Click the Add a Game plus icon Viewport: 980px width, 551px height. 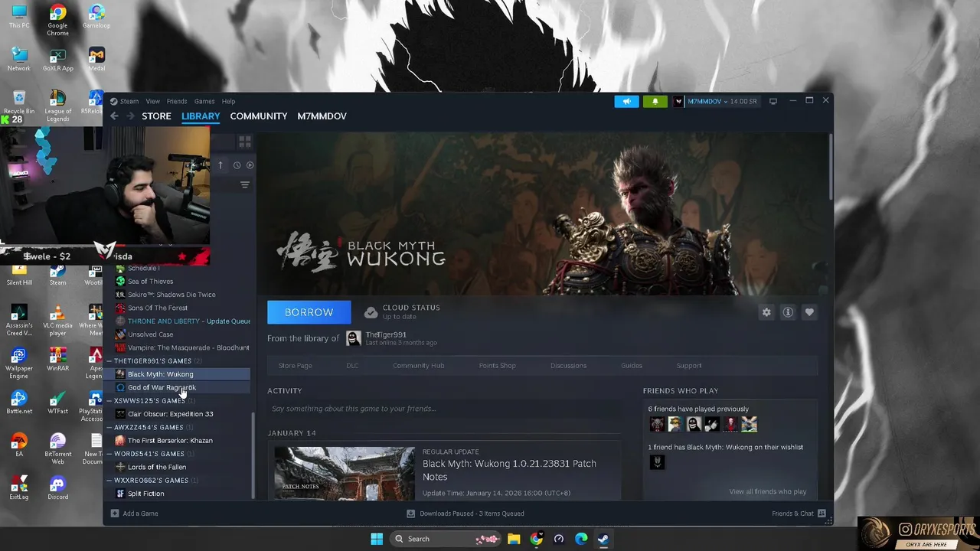click(115, 514)
